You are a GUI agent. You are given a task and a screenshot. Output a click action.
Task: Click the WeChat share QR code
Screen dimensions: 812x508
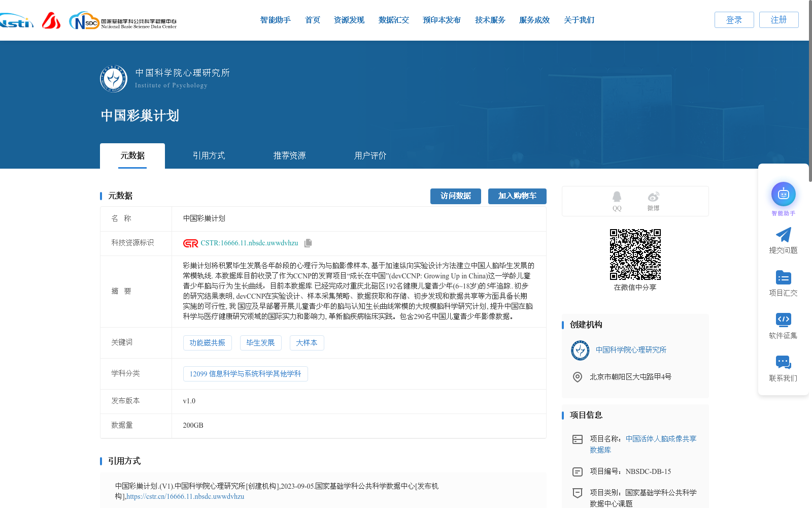pyautogui.click(x=635, y=255)
